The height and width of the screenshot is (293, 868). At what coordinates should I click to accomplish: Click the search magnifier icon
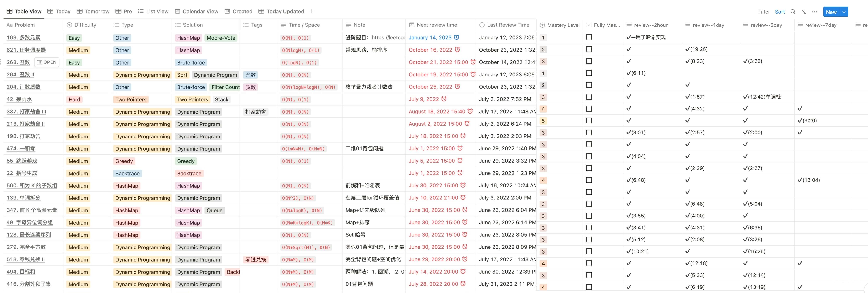pos(793,12)
